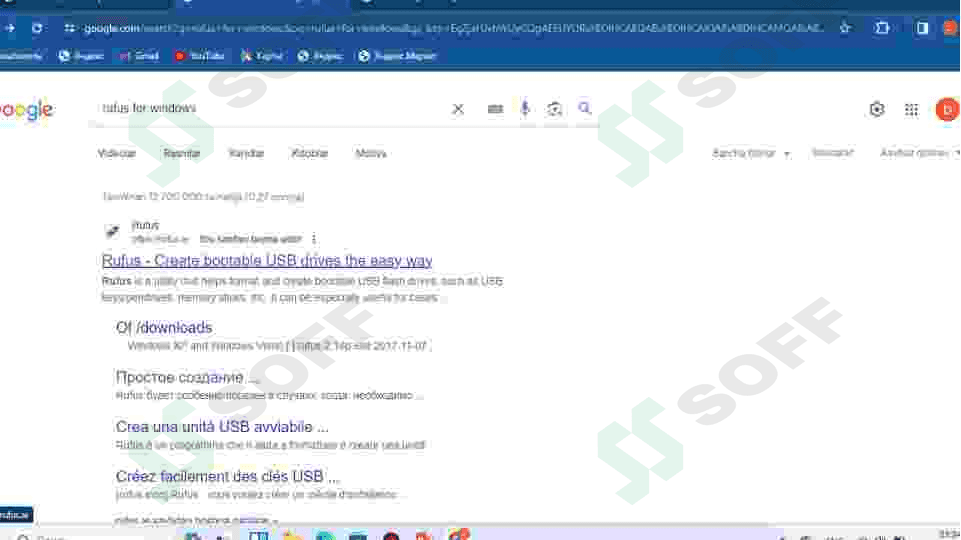Switch to the Kitoblar results tab
Image resolution: width=961 pixels, height=540 pixels.
(310, 153)
